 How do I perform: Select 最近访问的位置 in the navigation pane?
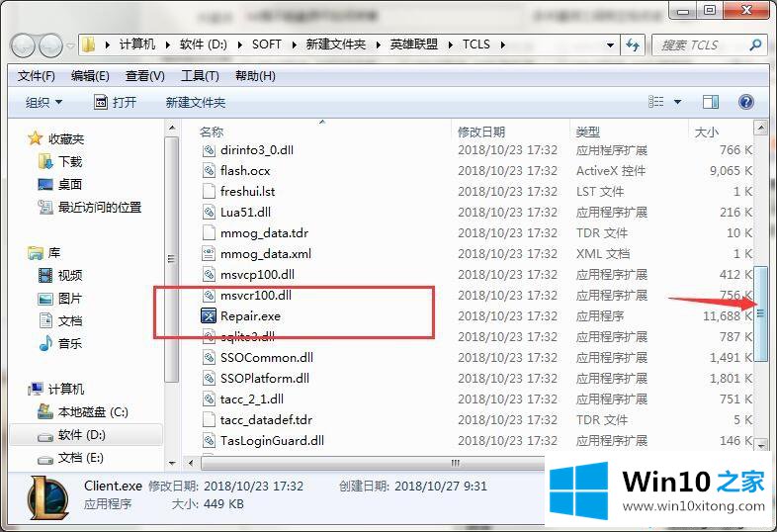click(x=99, y=208)
